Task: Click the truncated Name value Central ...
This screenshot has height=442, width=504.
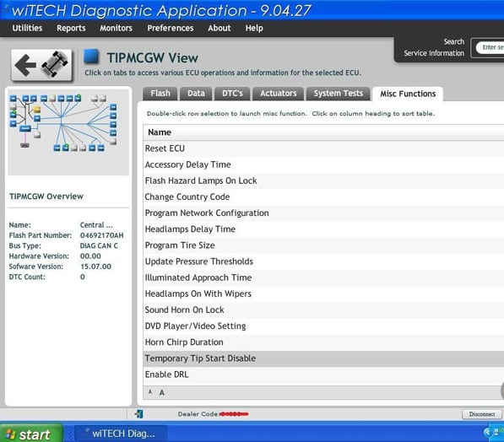Action: [96, 225]
